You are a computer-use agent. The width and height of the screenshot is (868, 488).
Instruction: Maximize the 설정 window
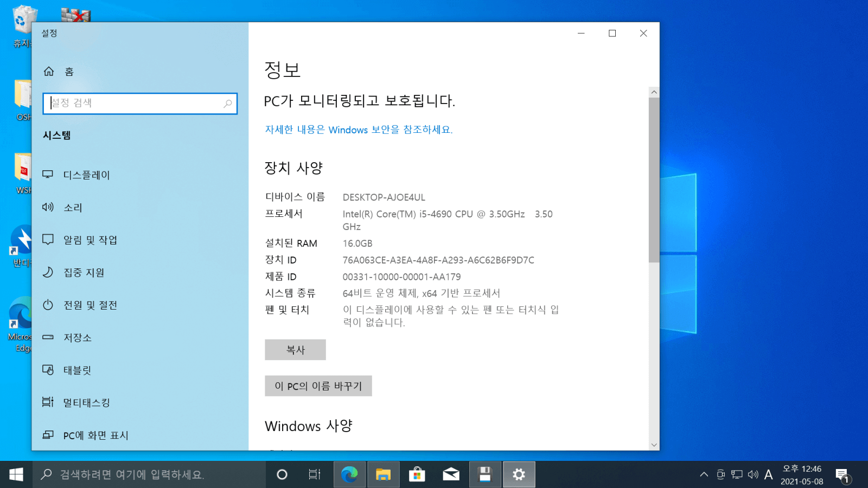click(612, 33)
